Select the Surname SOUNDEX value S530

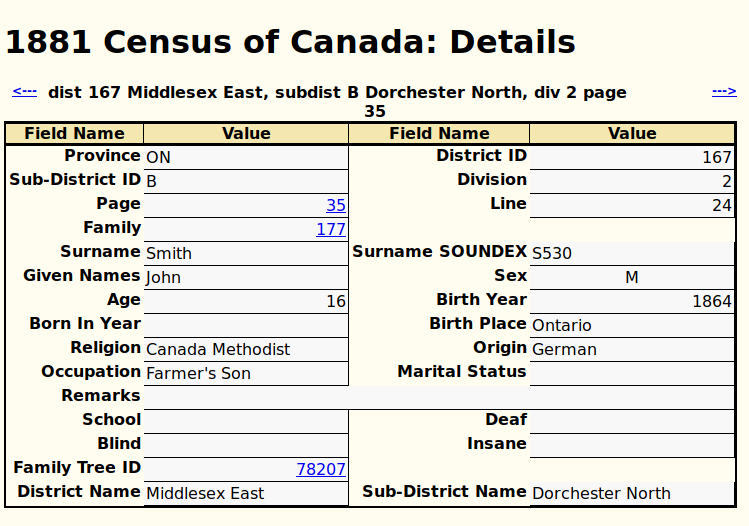point(552,253)
